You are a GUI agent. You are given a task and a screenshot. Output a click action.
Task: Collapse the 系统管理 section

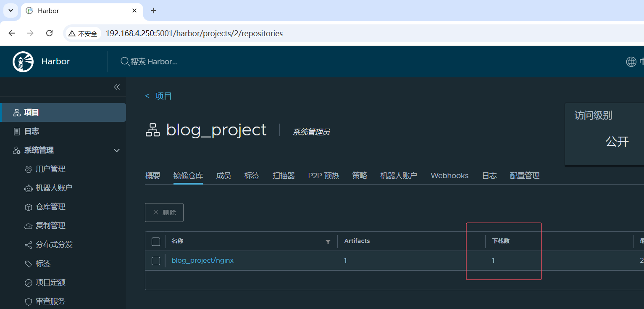(x=116, y=150)
